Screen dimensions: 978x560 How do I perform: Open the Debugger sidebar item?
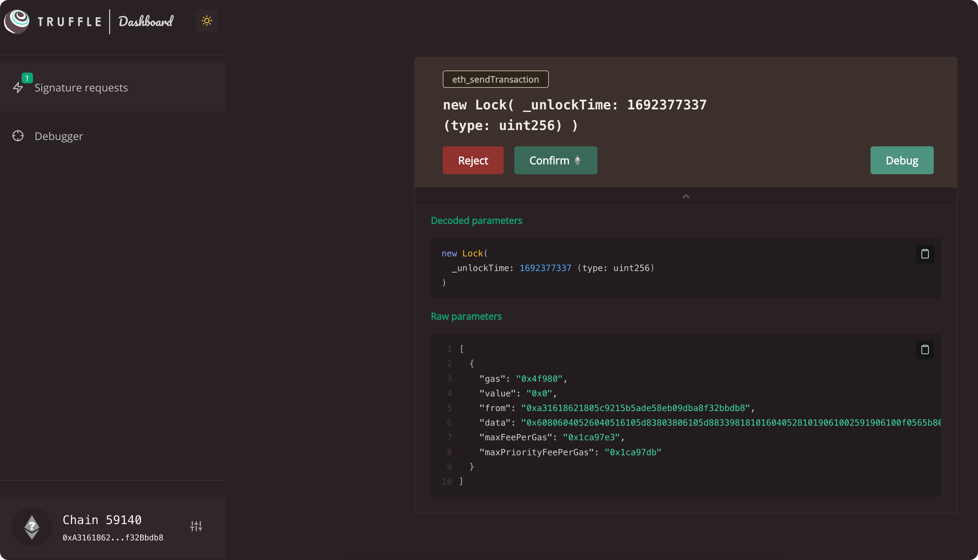pyautogui.click(x=113, y=136)
